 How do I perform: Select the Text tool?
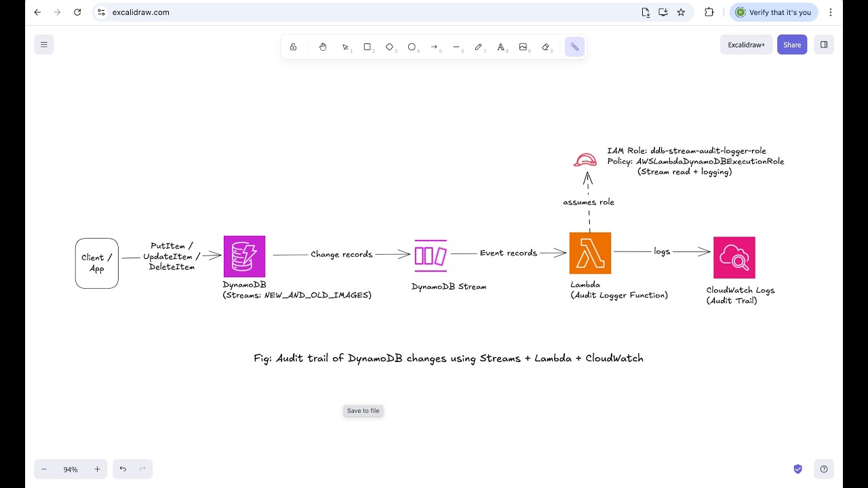pyautogui.click(x=501, y=47)
